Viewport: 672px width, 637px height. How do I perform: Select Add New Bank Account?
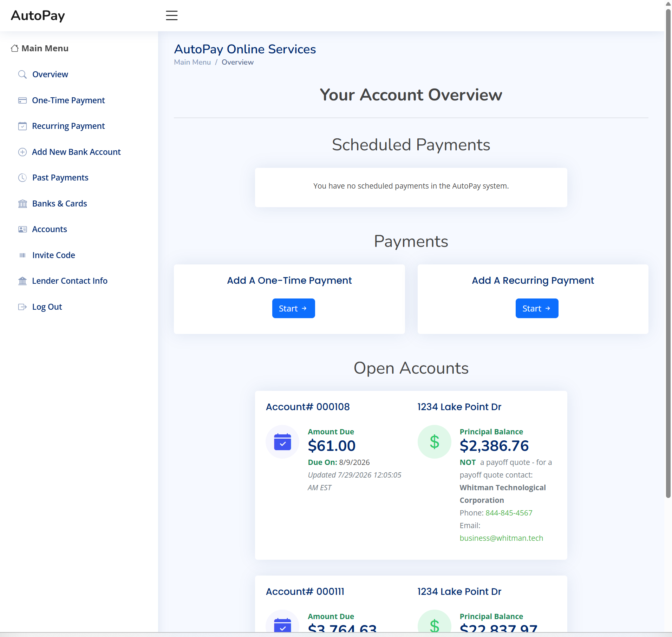click(76, 152)
